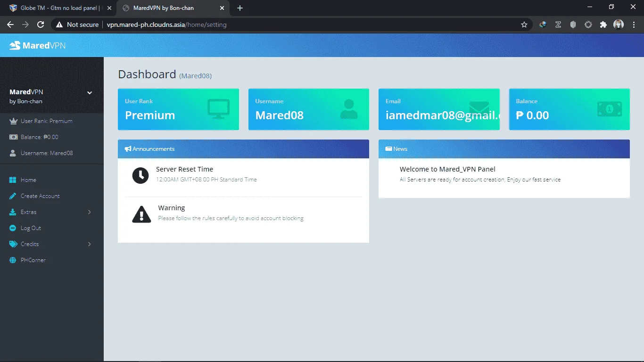Toggle the MaredVPN profile dropdown chevron
Screen dimensions: 644x362
[90, 93]
